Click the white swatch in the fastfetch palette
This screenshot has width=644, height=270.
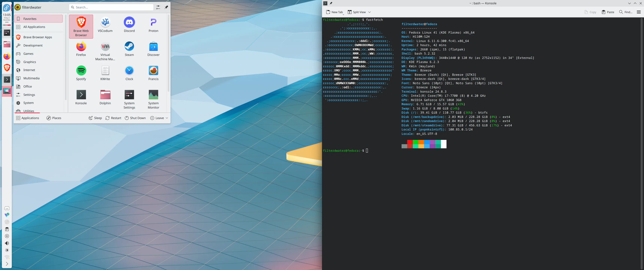tap(444, 144)
